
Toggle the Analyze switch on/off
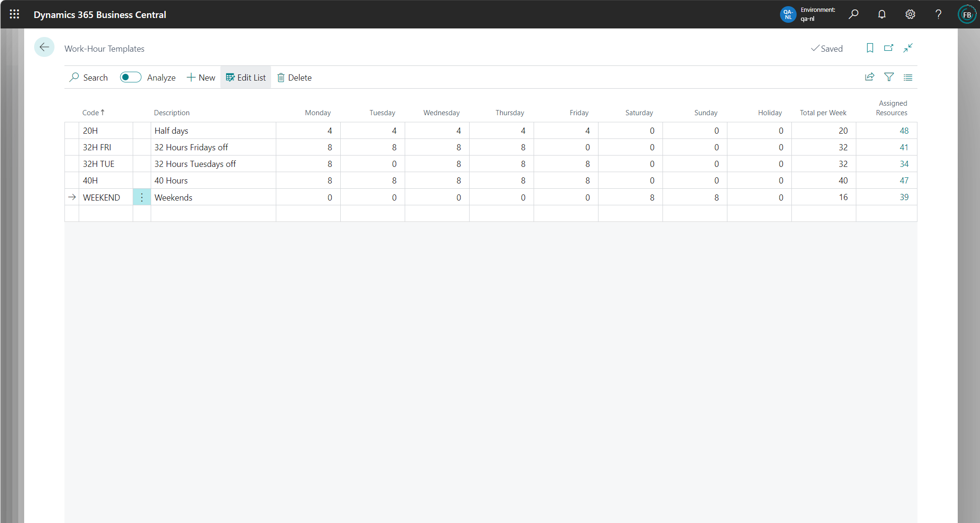click(x=130, y=77)
